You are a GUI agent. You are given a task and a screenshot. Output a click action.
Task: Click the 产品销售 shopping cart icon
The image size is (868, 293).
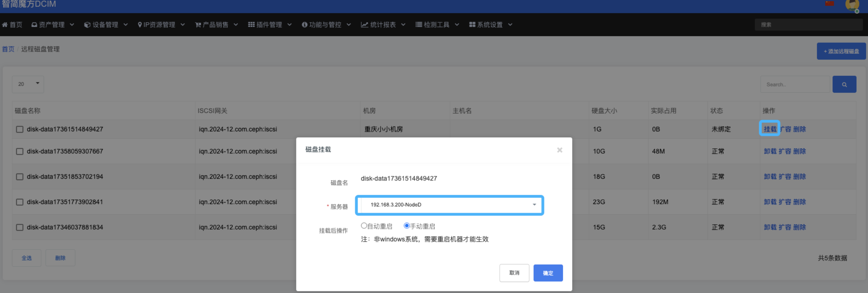pos(198,25)
